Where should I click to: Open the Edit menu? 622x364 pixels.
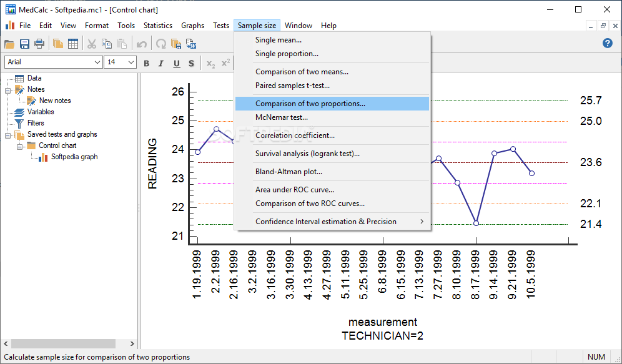46,26
